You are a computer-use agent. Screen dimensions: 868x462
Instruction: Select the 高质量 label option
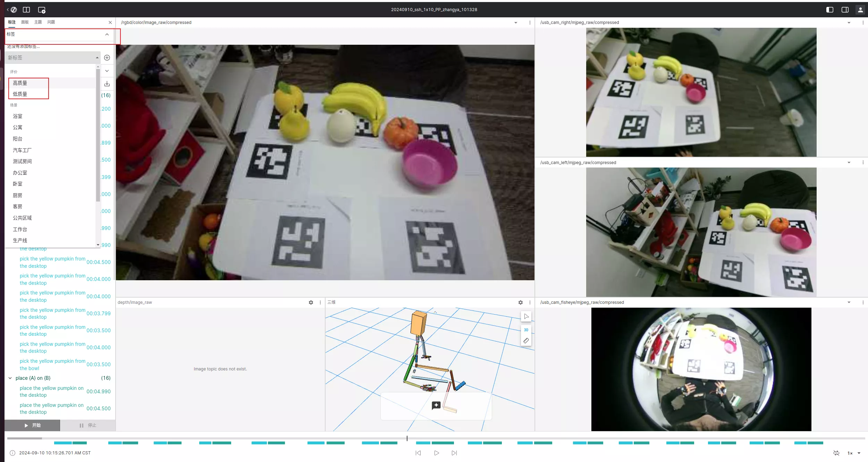click(x=20, y=83)
